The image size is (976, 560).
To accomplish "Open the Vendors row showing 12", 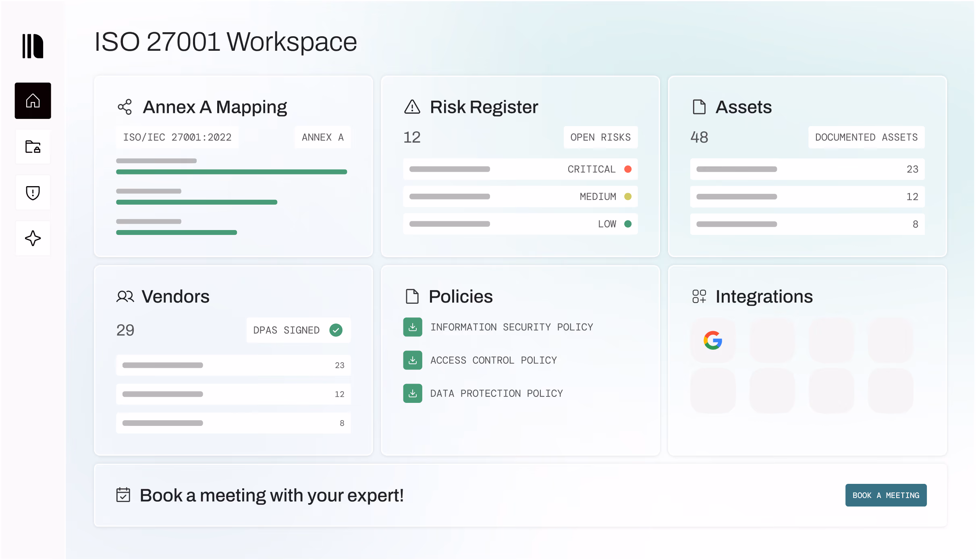I will 233,394.
